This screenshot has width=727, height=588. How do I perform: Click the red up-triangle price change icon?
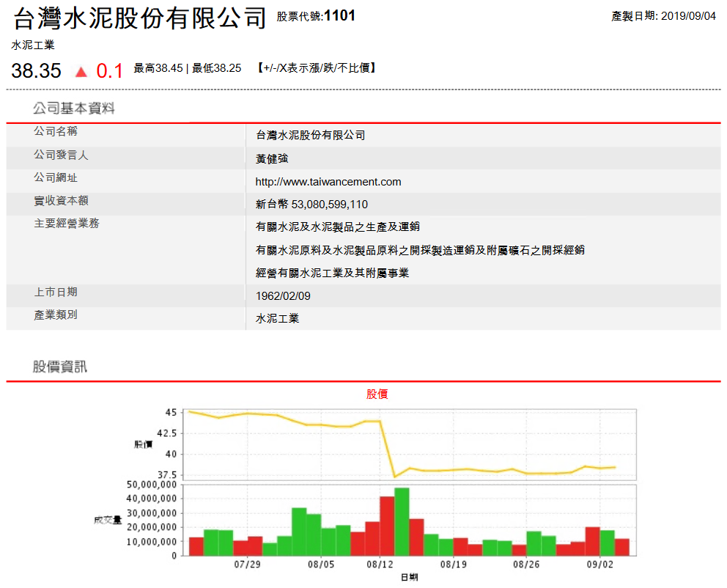[x=81, y=72]
